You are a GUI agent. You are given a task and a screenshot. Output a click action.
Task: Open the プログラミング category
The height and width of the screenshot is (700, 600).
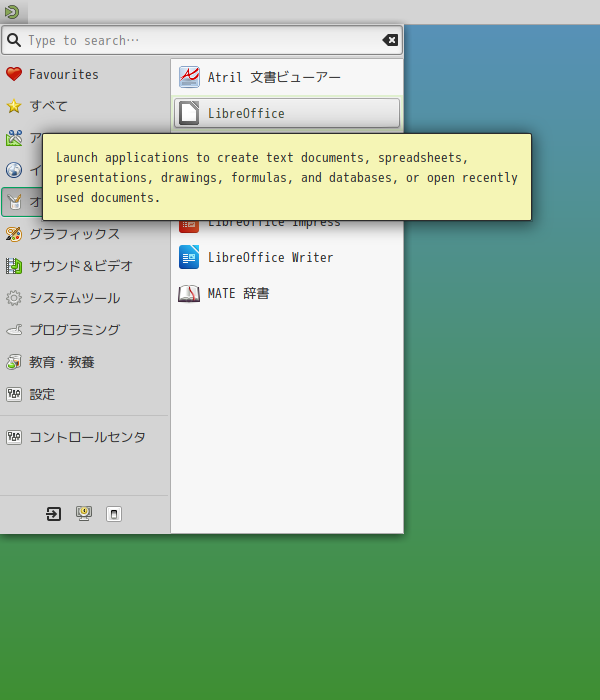click(x=84, y=330)
